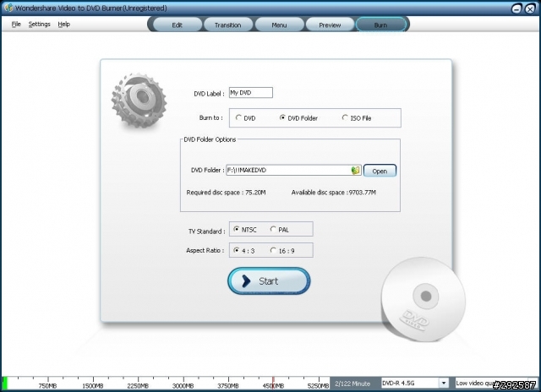Choose 16:9 aspect ratio
Screen dimensions: 541x392
273,251
